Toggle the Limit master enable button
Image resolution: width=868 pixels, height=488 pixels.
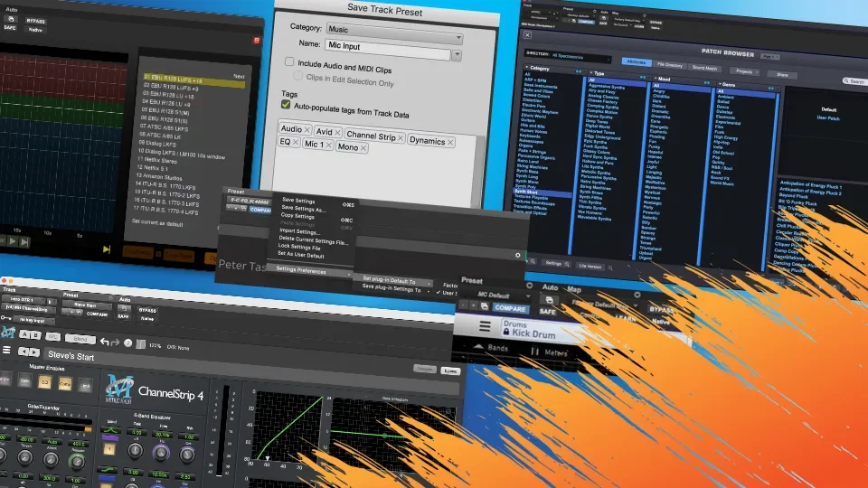[x=85, y=386]
